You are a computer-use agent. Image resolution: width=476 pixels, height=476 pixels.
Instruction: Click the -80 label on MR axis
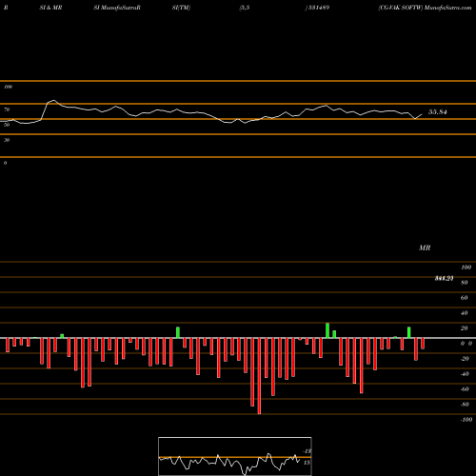coord(465,405)
